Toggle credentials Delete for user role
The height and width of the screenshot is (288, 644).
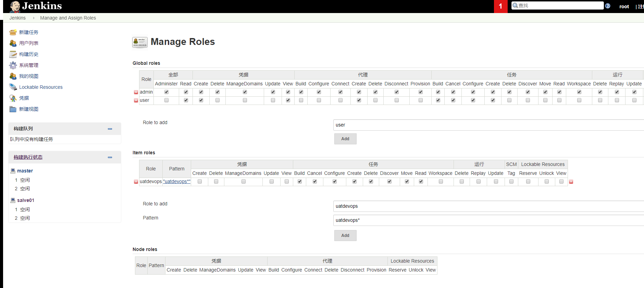[x=218, y=100]
